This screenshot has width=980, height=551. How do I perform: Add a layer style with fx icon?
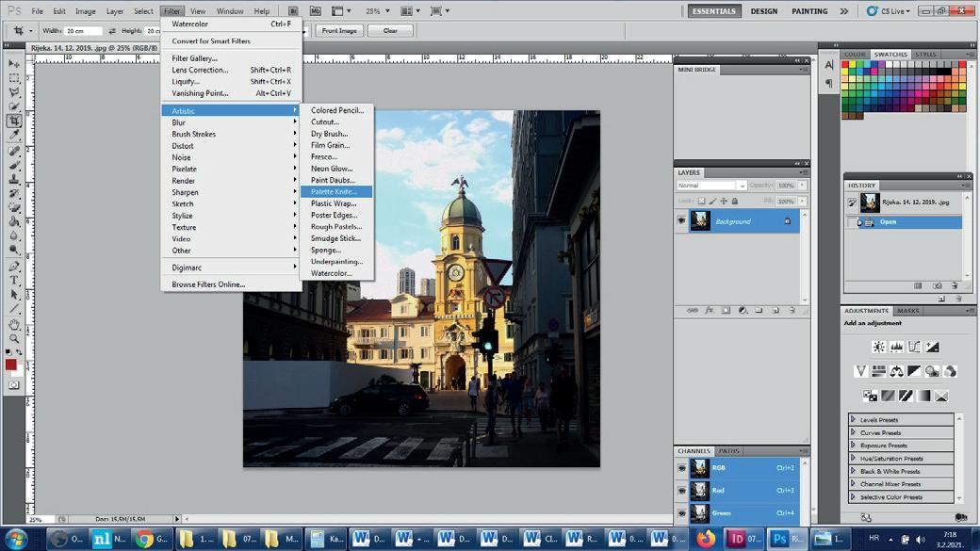tap(709, 311)
